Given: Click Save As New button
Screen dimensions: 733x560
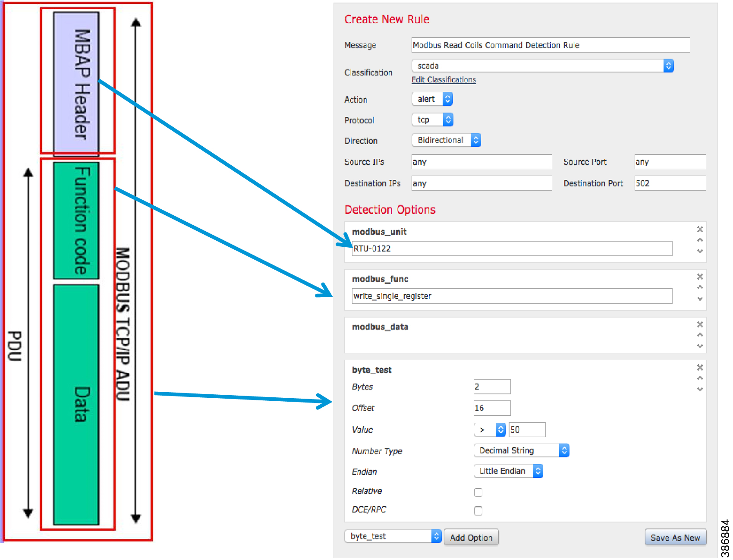Looking at the screenshot, I should (x=675, y=538).
